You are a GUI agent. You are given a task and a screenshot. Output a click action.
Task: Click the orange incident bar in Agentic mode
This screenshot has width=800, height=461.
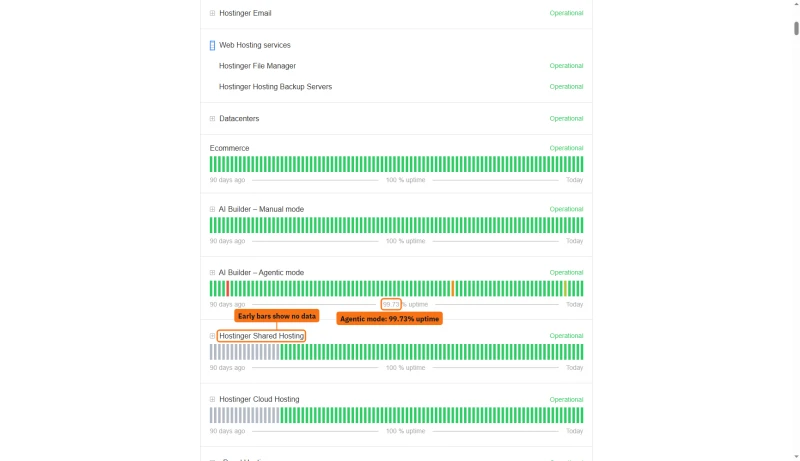(453, 289)
